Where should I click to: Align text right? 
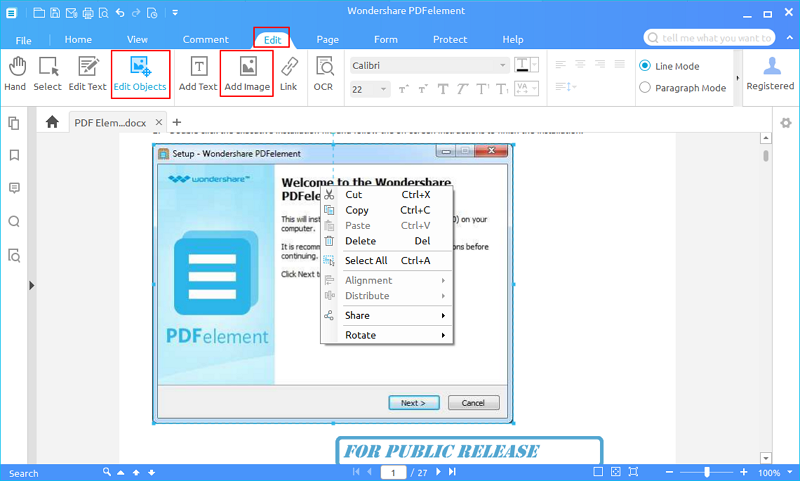click(600, 64)
